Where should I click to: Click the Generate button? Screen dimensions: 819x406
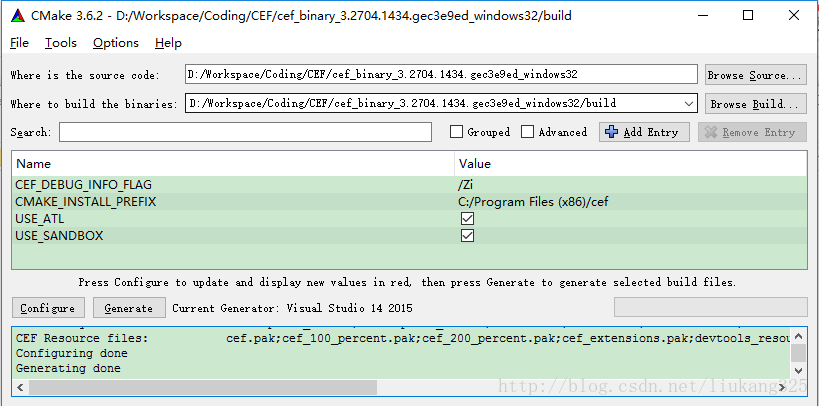point(129,308)
